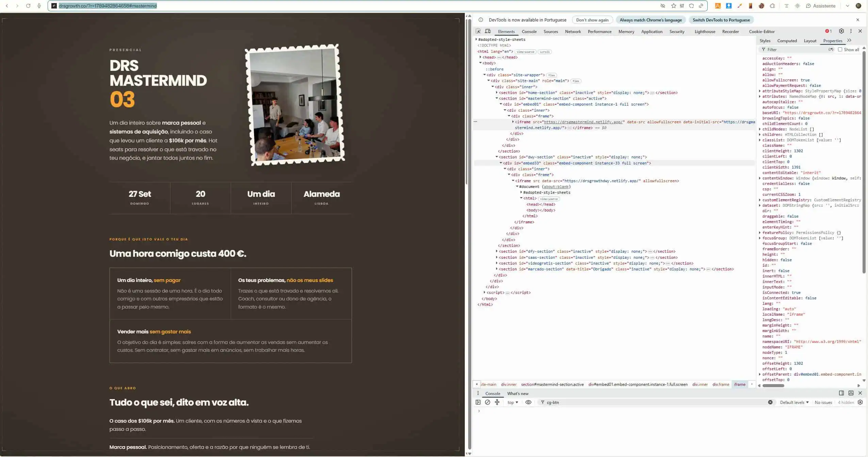868x457 pixels.
Task: Select div.frame in the breadcrumb
Action: tap(721, 384)
